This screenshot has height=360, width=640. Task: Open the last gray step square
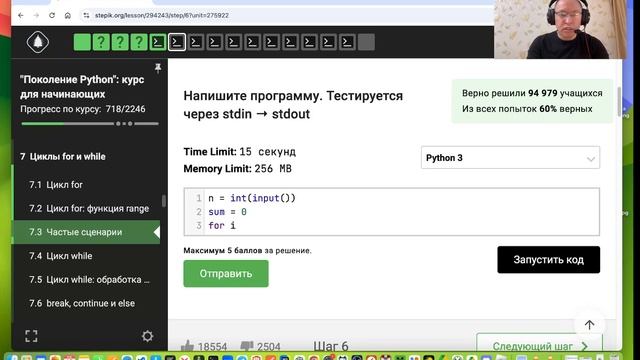pos(366,42)
